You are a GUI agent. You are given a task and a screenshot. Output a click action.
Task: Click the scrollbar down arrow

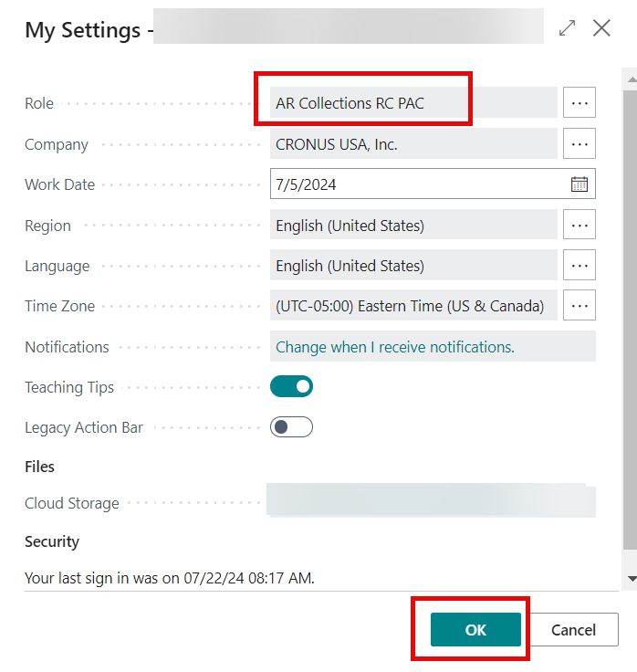coord(632,579)
